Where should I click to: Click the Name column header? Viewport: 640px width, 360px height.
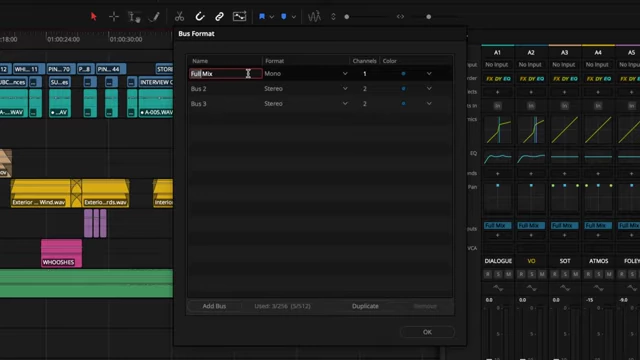pyautogui.click(x=200, y=61)
